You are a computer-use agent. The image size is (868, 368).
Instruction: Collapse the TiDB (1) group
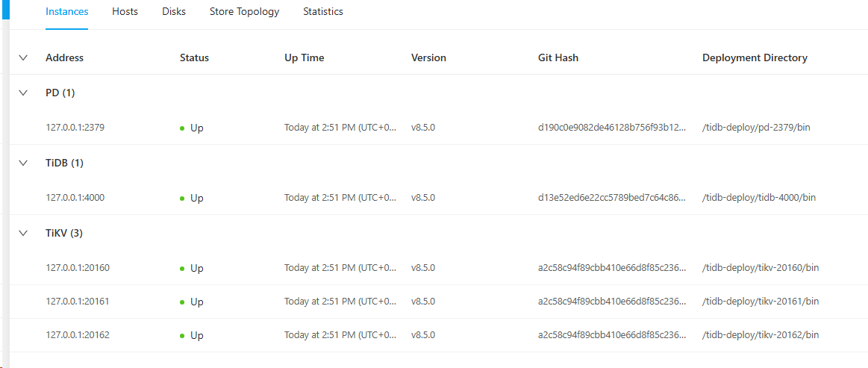click(x=23, y=163)
